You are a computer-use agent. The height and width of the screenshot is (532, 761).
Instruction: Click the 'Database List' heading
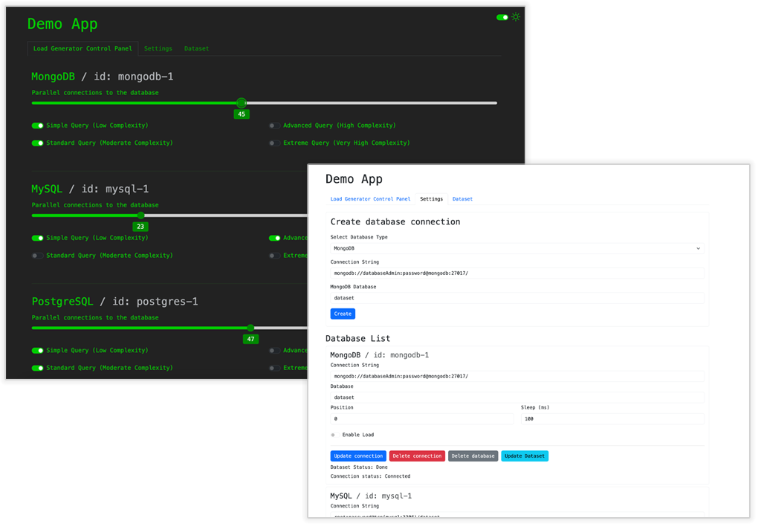point(357,339)
